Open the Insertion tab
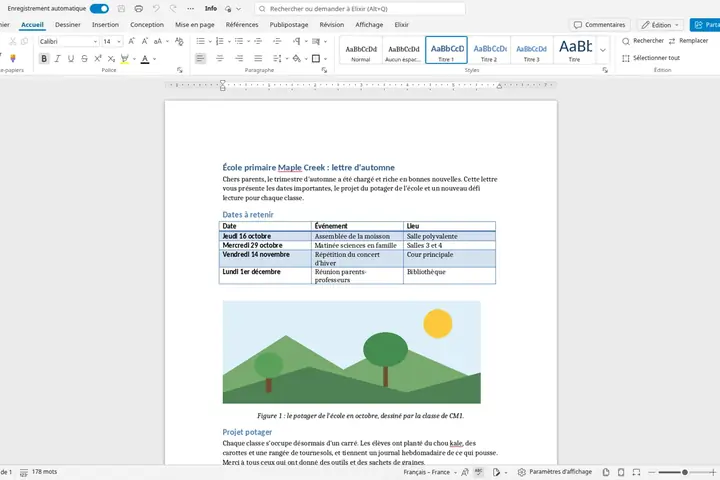 105,25
